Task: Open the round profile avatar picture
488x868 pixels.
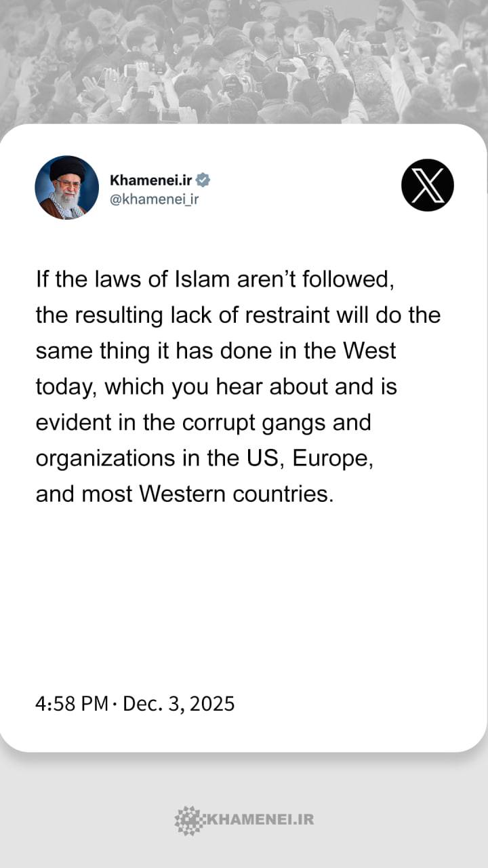Action: 67,188
